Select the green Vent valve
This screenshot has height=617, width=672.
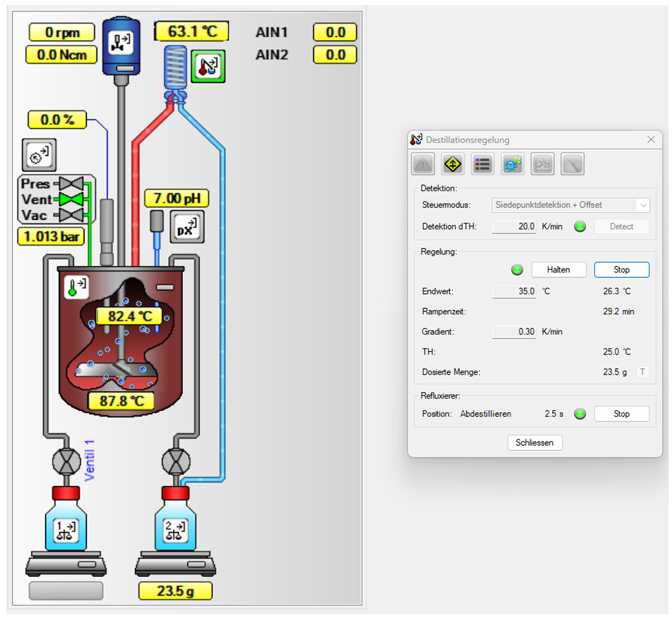click(x=71, y=199)
